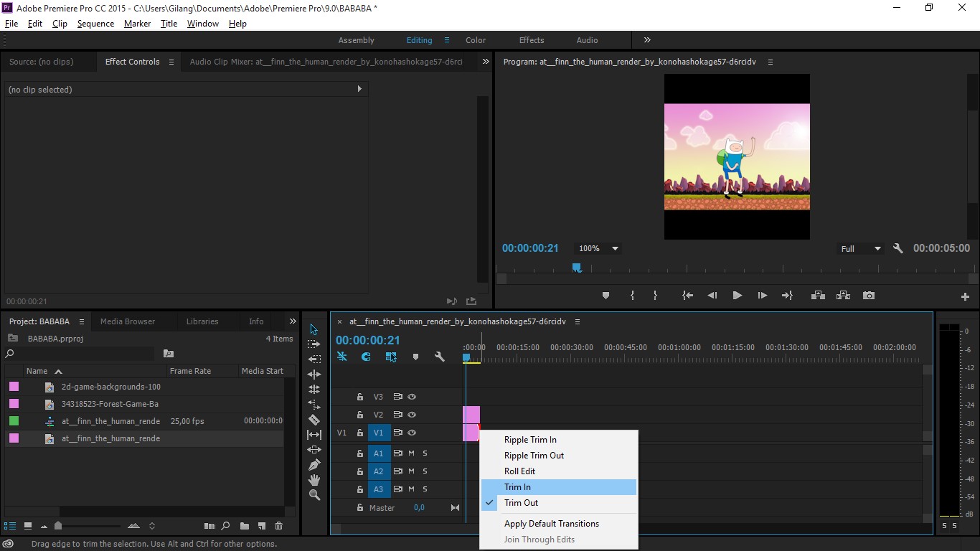Select the Pen tool
Viewport: 980px width, 551px height.
coord(314,465)
